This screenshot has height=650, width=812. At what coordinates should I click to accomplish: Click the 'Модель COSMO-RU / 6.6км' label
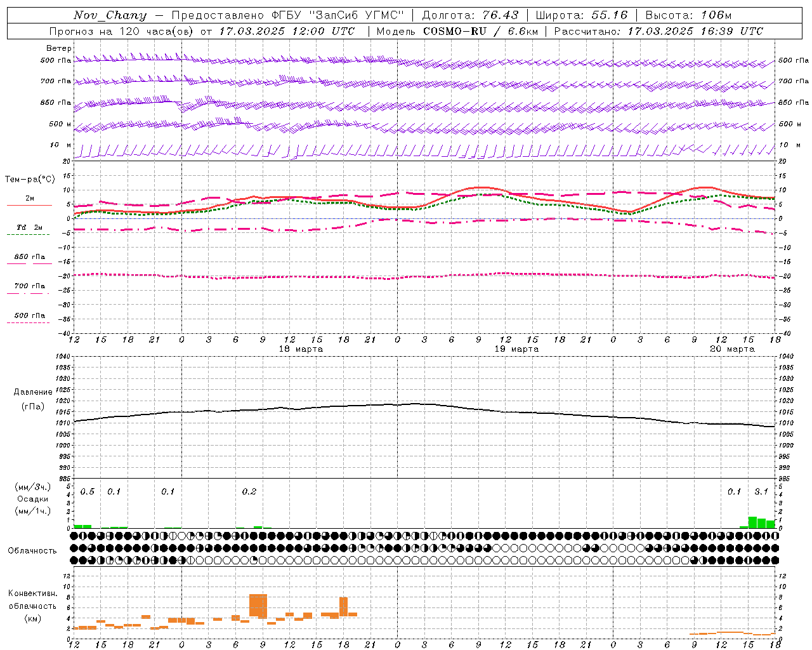click(x=457, y=31)
